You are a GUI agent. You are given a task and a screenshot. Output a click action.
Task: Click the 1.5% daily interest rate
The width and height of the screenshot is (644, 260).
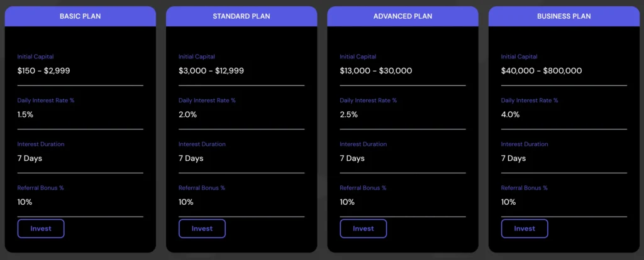(26, 115)
